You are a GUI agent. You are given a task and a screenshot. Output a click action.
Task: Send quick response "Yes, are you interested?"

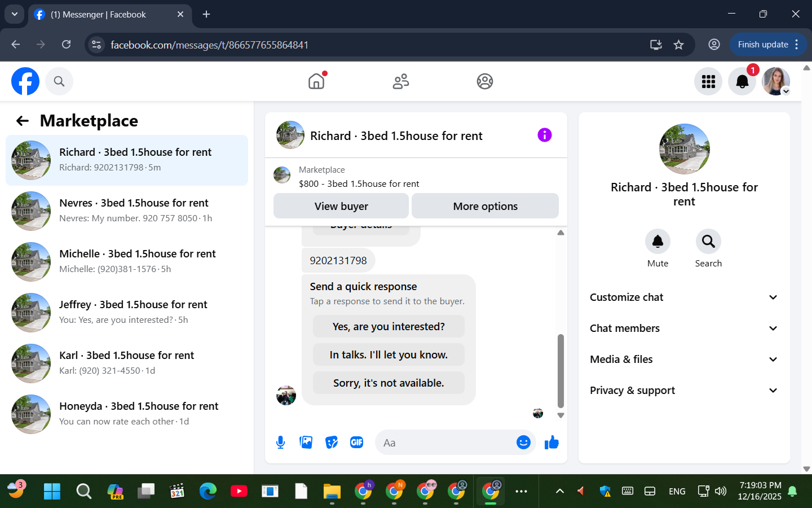click(389, 326)
